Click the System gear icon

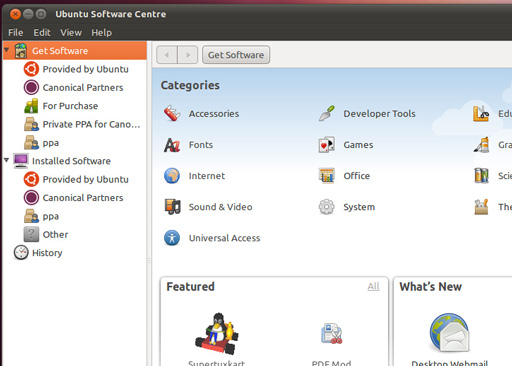(x=327, y=207)
